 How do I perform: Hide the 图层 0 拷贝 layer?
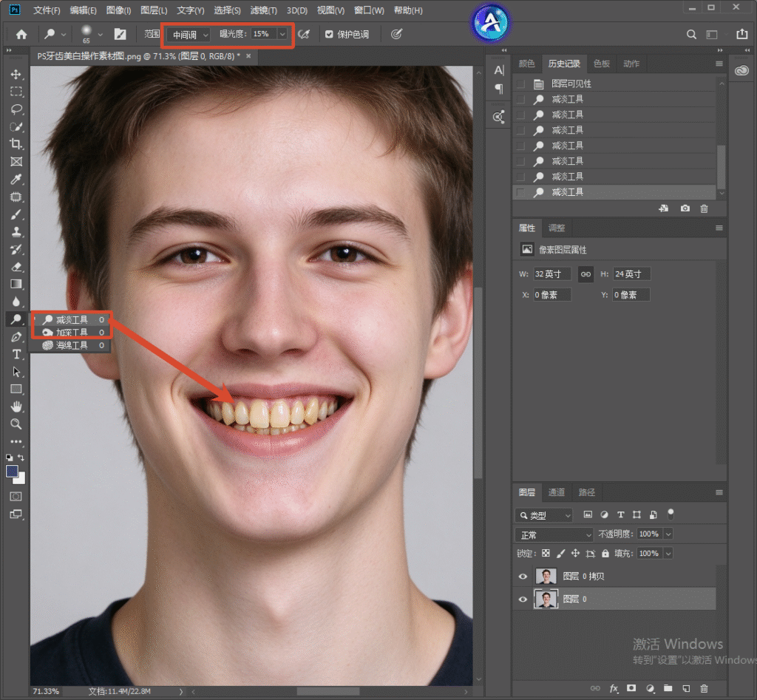[523, 576]
